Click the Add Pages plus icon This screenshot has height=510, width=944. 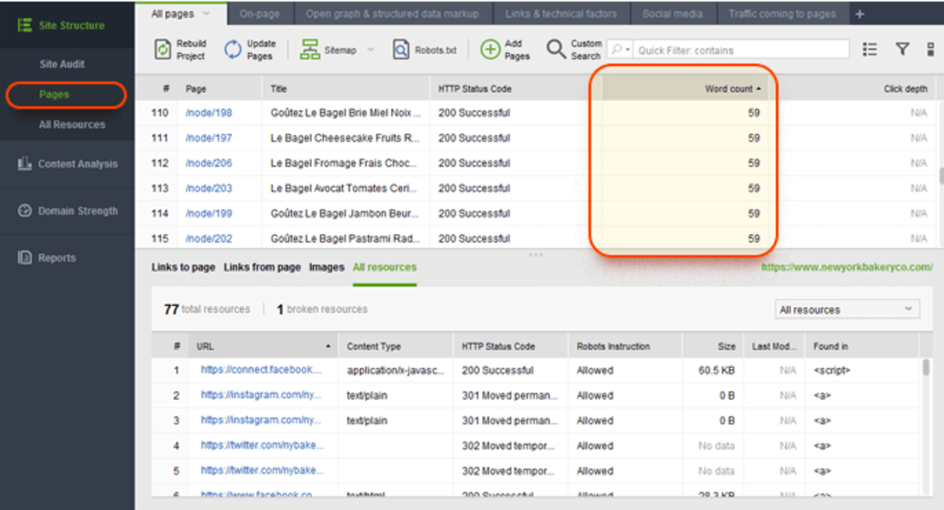tap(490, 50)
